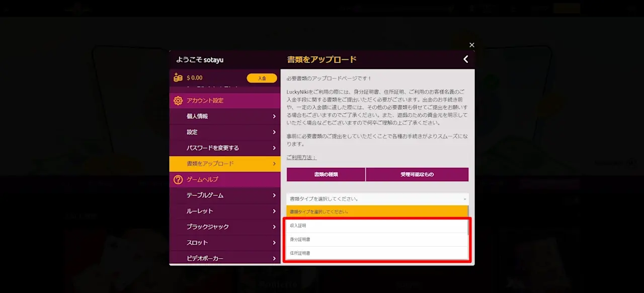Expand chevron on テーブルゲーム row
The height and width of the screenshot is (293, 644).
click(x=274, y=195)
